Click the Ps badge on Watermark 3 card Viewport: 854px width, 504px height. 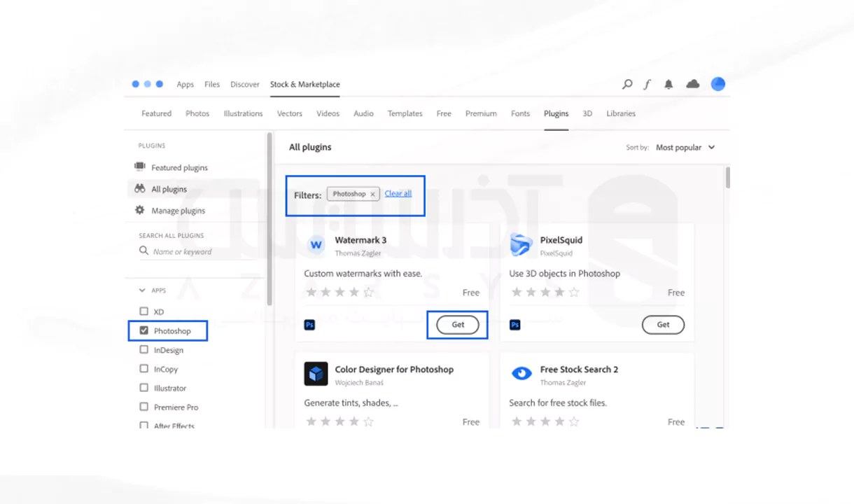pyautogui.click(x=309, y=325)
